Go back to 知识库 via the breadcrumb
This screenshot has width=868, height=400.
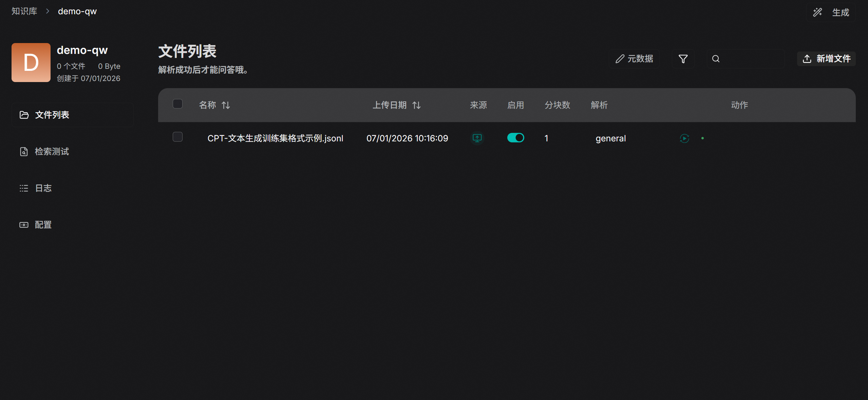point(24,11)
